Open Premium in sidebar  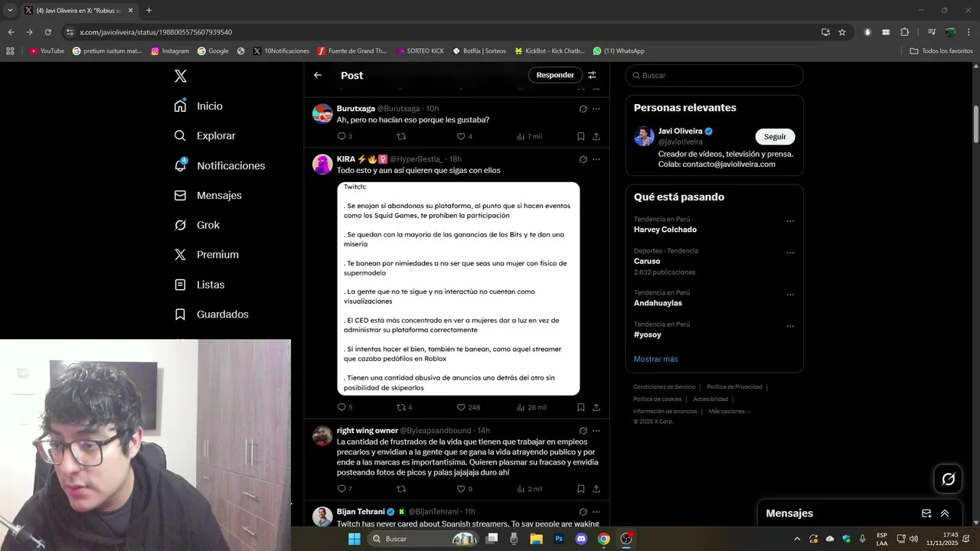point(206,254)
